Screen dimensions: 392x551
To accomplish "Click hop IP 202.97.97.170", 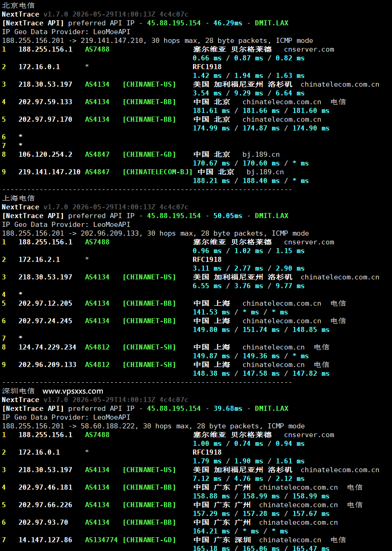I will click(45, 119).
